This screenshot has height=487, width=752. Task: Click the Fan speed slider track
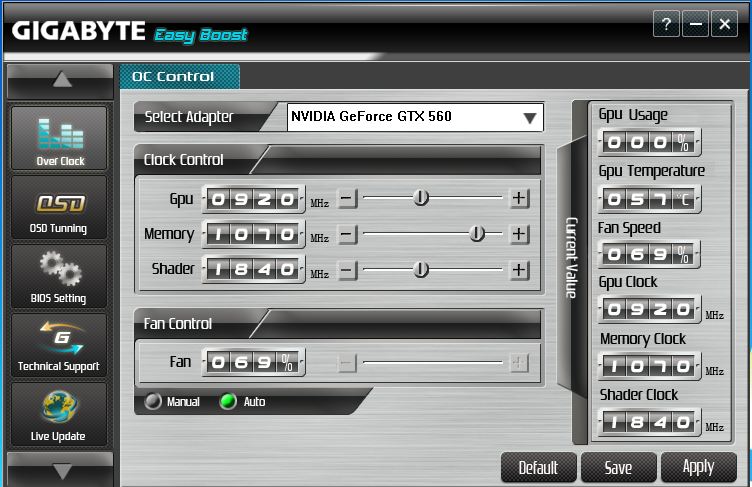(433, 362)
